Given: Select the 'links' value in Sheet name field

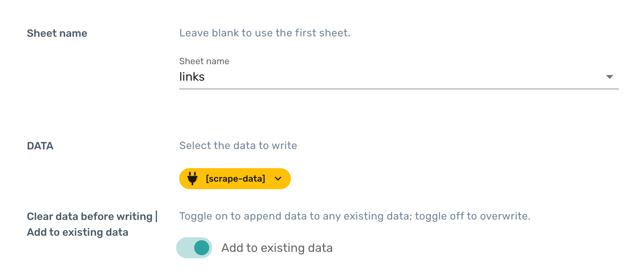Looking at the screenshot, I should (x=192, y=77).
